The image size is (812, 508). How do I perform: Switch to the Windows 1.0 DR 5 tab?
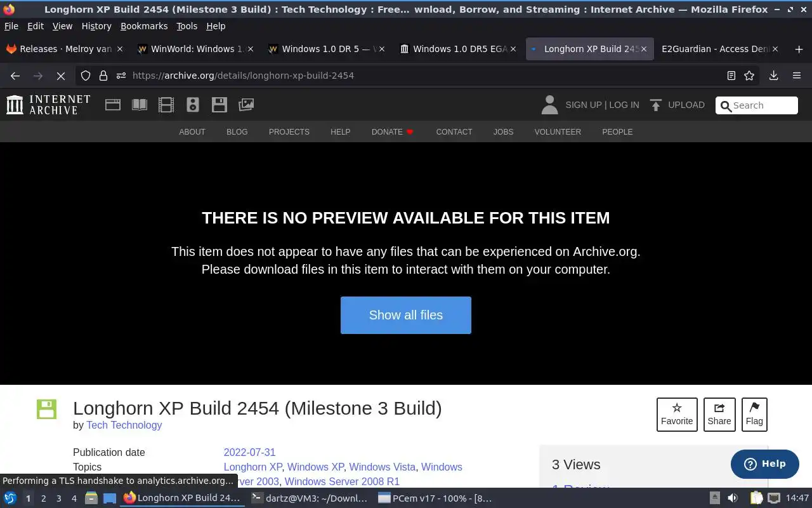pyautogui.click(x=327, y=49)
